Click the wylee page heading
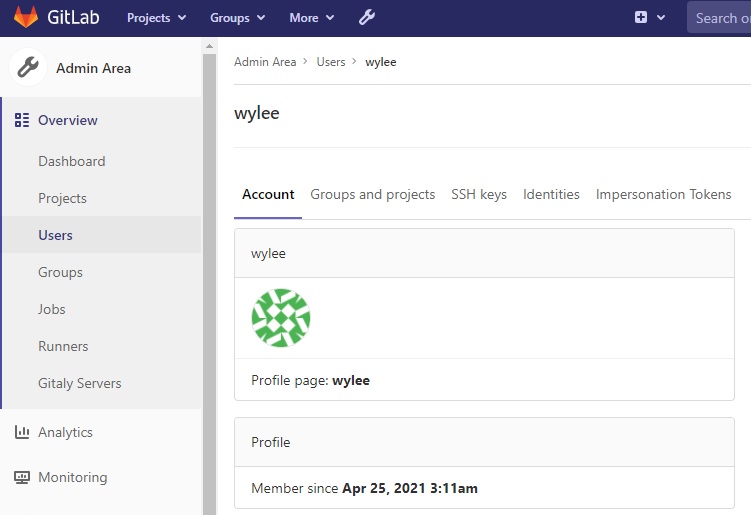 [x=257, y=114]
